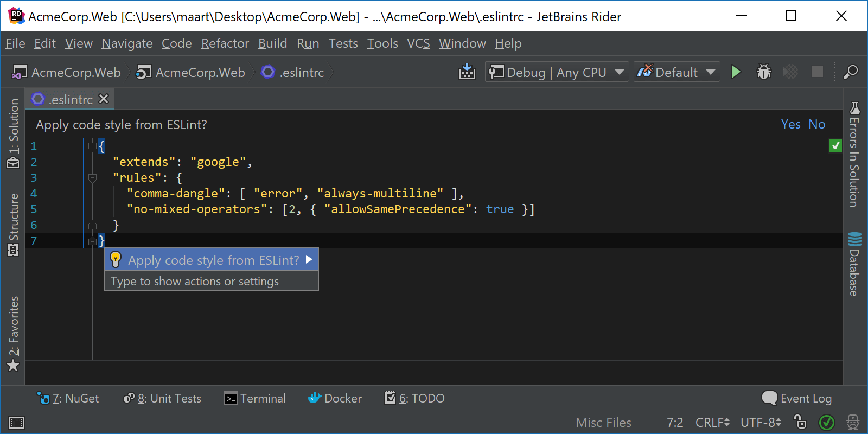This screenshot has height=434, width=868.
Task: Click the green solution analysis status icon
Action: (x=826, y=422)
